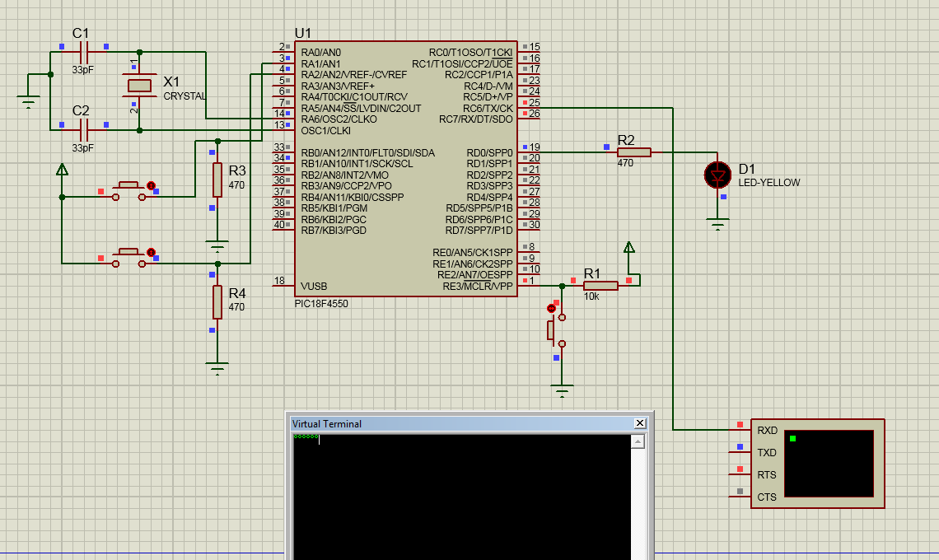This screenshot has width=939, height=560.
Task: Close the Virtual Terminal window
Action: (x=639, y=423)
